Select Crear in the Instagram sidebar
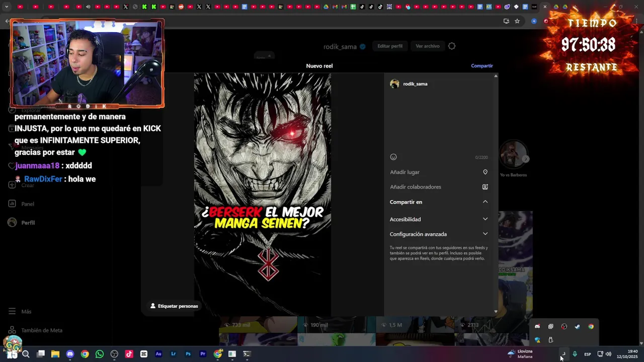 [x=22, y=185]
